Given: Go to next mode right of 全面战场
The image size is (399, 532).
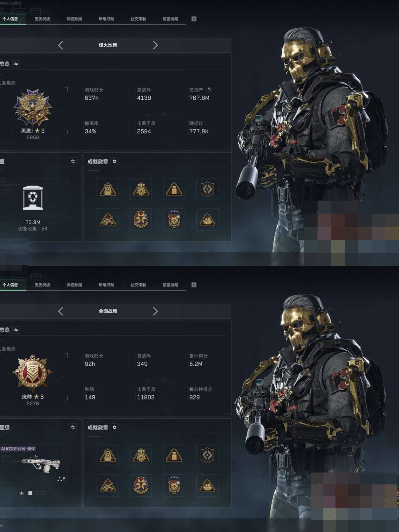Looking at the screenshot, I should pyautogui.click(x=155, y=311).
